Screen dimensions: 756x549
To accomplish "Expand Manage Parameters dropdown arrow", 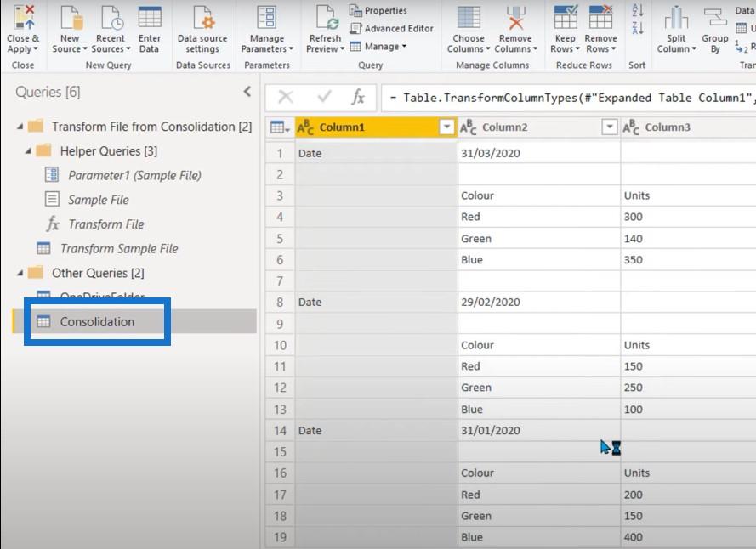I will tap(291, 48).
